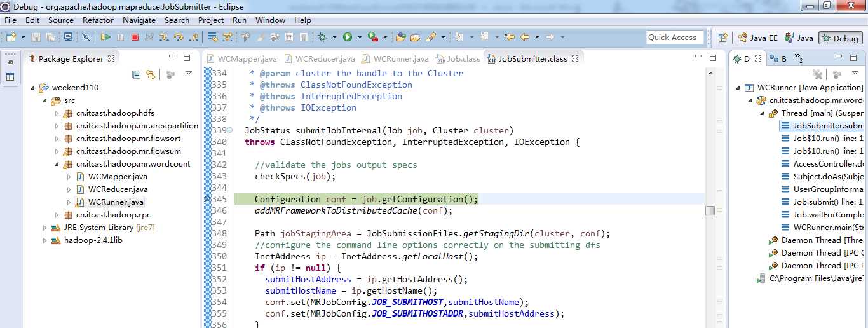
Task: Click the Step Over icon
Action: click(x=178, y=37)
